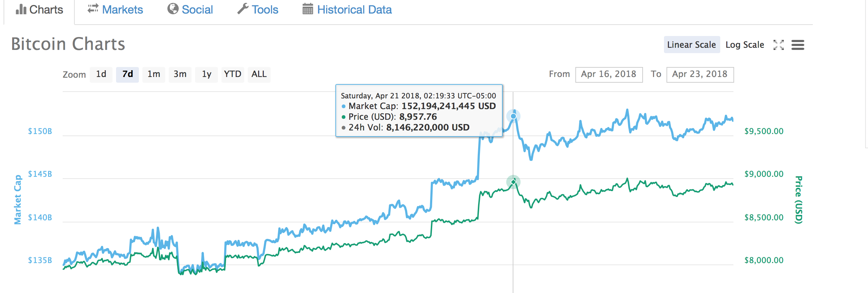Click the $135B axis label
868x293 pixels.
[x=40, y=260]
